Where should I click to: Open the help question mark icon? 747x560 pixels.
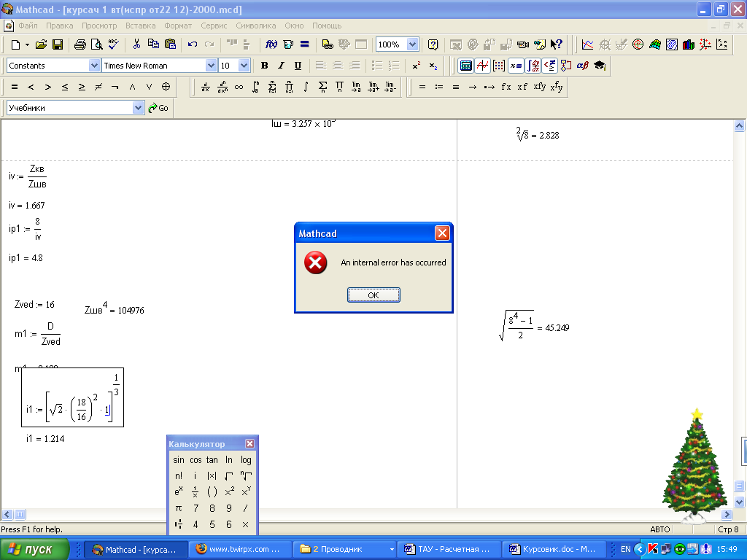pyautogui.click(x=433, y=44)
